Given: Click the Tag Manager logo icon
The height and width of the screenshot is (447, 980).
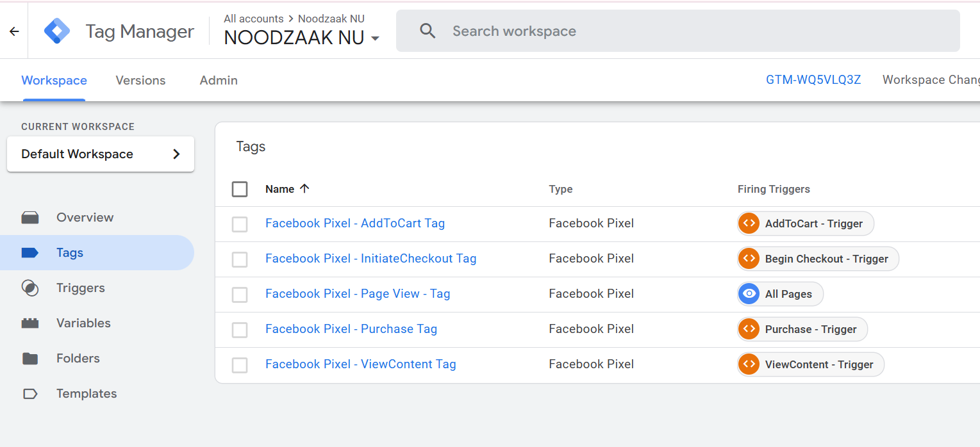Looking at the screenshot, I should pos(57,31).
